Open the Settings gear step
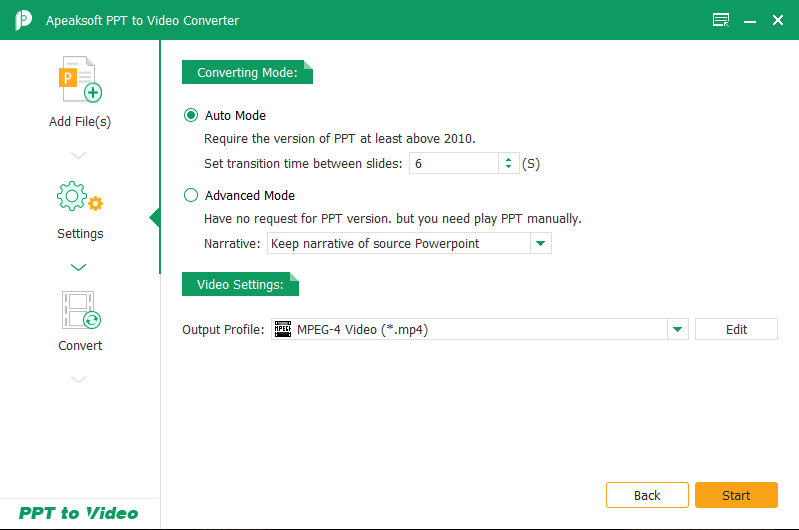 click(80, 196)
